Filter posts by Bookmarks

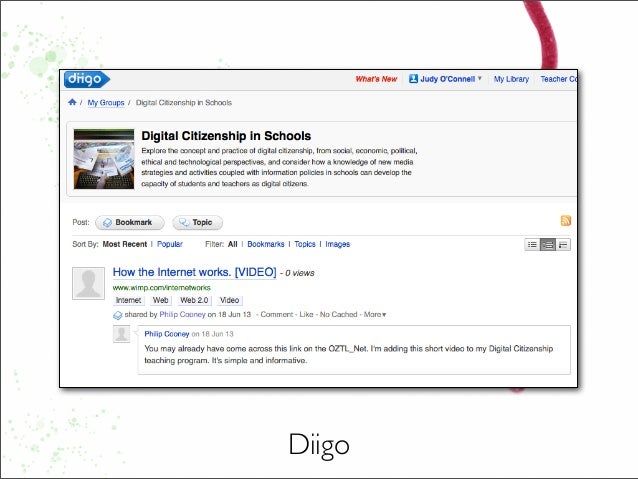266,244
